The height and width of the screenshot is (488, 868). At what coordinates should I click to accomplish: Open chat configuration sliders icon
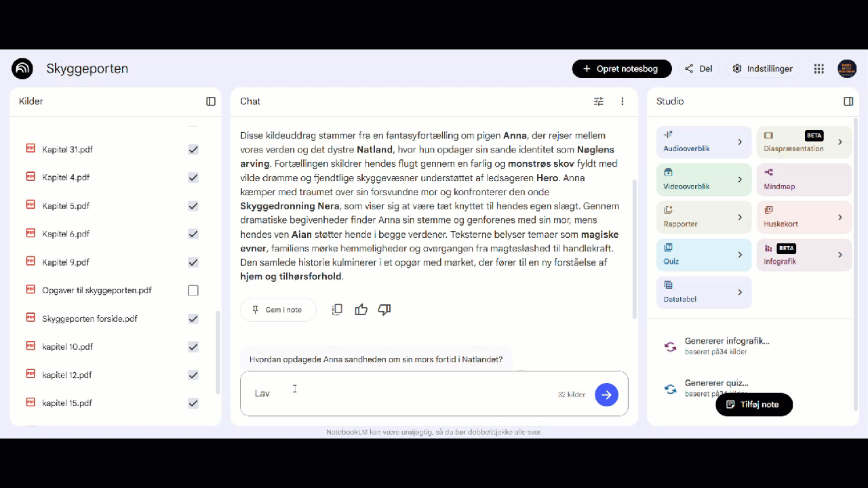599,101
